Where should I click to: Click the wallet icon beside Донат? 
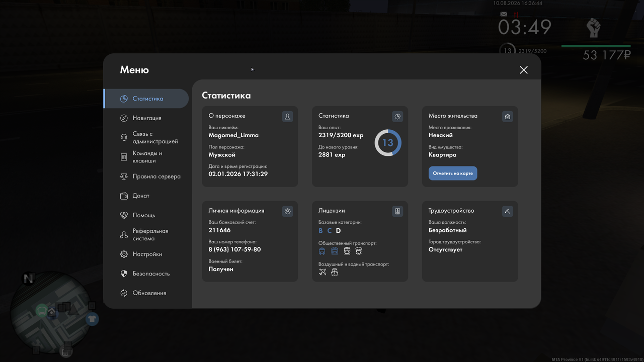pyautogui.click(x=124, y=196)
